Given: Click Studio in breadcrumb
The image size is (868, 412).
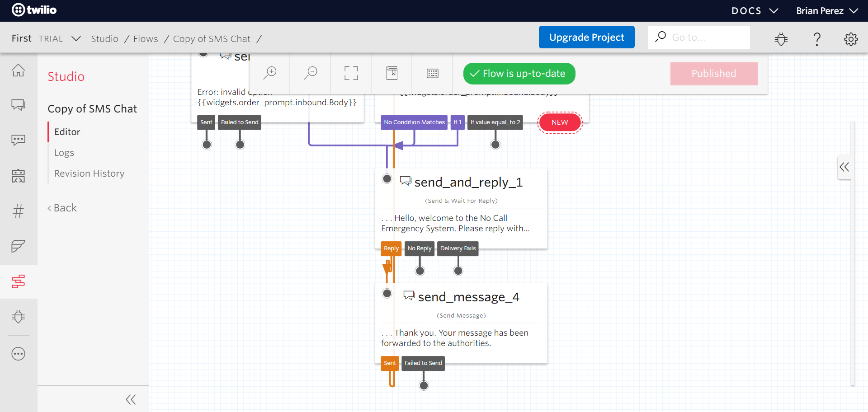Looking at the screenshot, I should 104,39.
